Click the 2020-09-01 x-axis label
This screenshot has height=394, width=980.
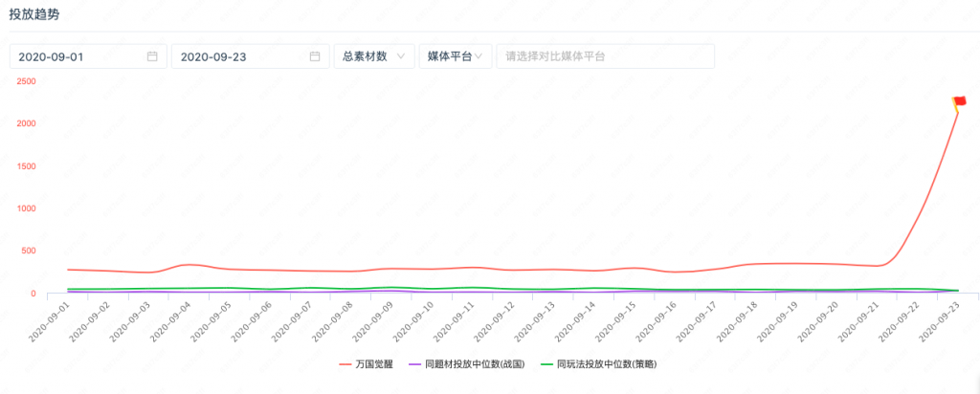pos(49,320)
